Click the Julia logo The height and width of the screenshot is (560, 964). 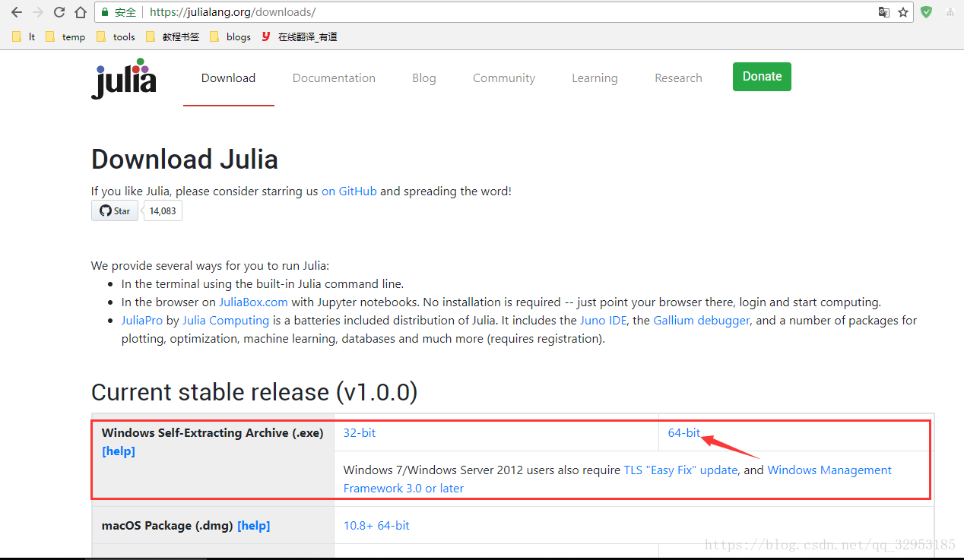click(x=124, y=78)
